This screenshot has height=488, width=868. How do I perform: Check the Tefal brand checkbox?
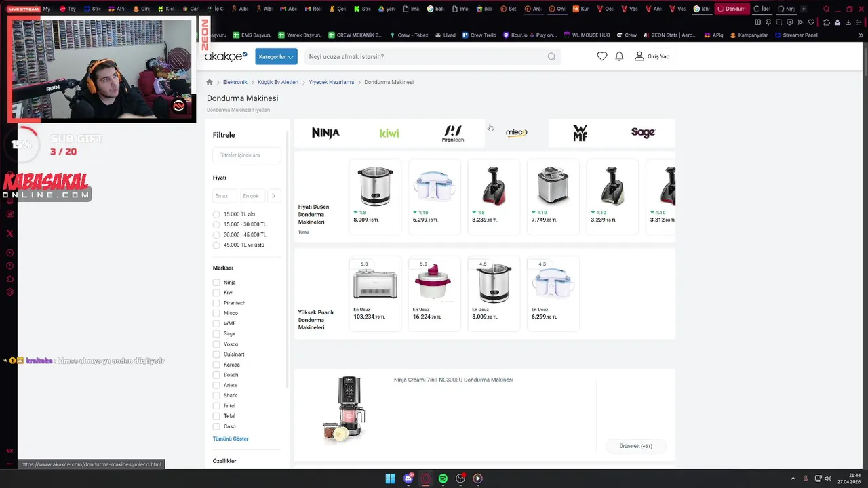216,416
